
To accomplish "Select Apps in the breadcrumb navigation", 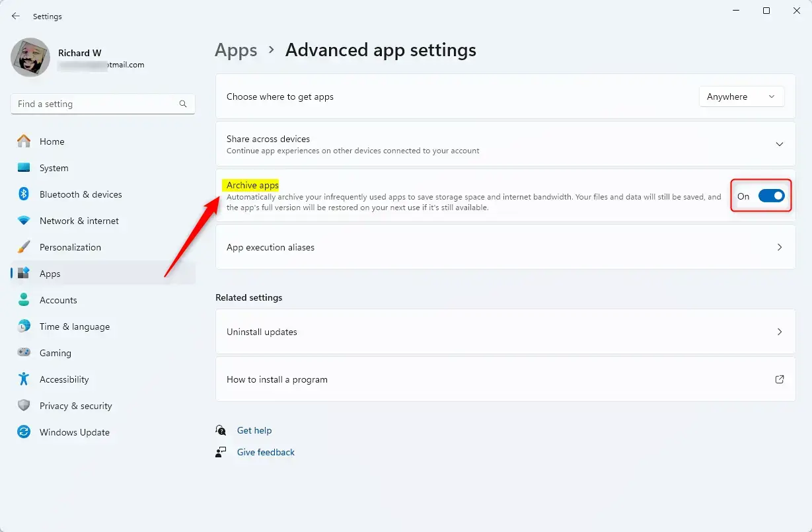I will click(236, 50).
